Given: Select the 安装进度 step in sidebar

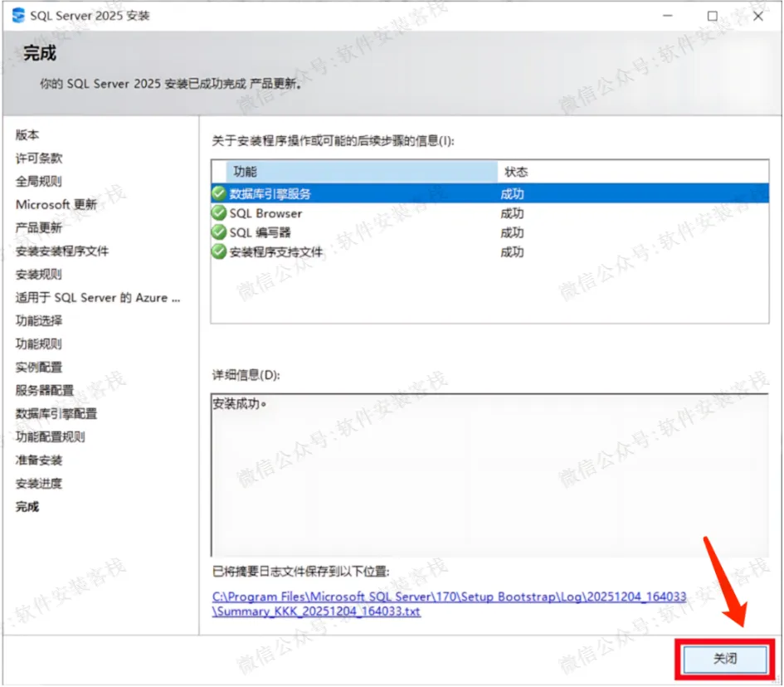Looking at the screenshot, I should pos(38,484).
